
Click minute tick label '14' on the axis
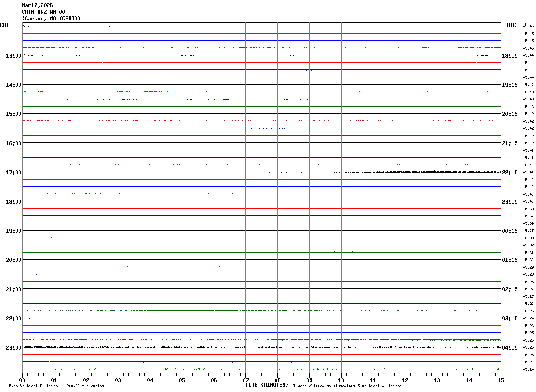[x=469, y=380]
